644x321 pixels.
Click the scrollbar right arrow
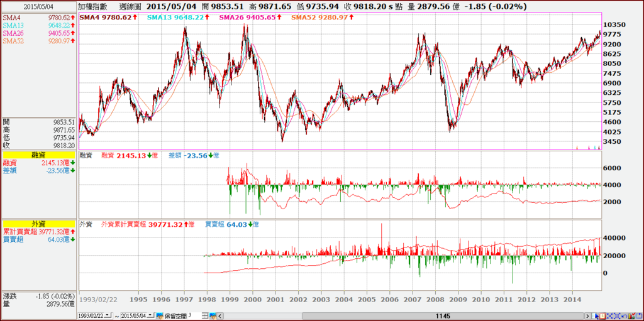[x=588, y=316]
